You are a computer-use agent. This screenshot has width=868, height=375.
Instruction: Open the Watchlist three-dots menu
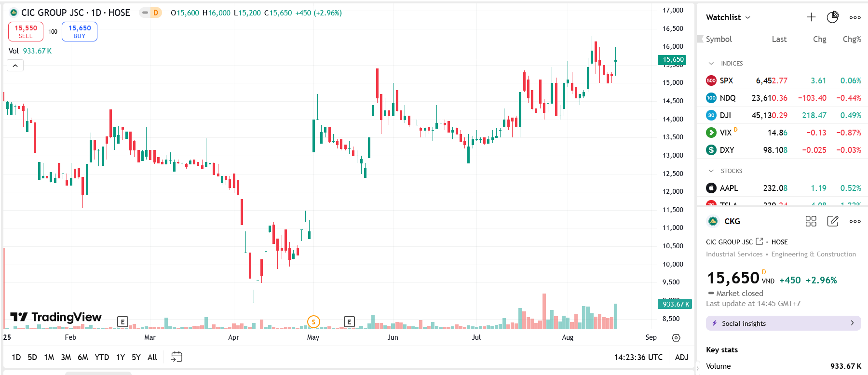pos(855,17)
